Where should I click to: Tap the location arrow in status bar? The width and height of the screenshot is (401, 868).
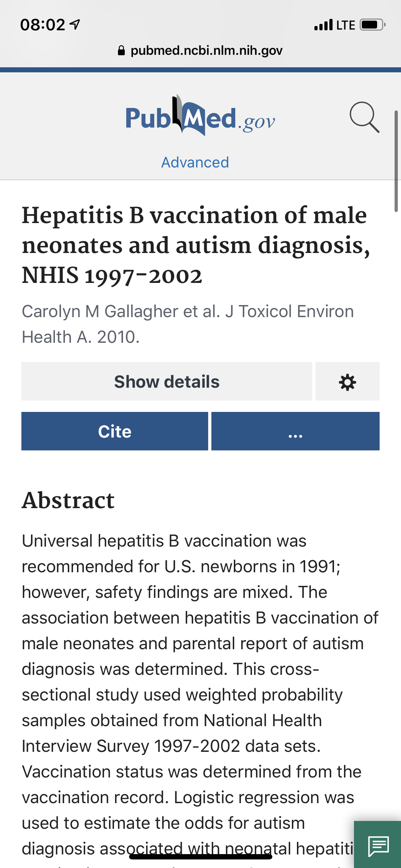75,25
